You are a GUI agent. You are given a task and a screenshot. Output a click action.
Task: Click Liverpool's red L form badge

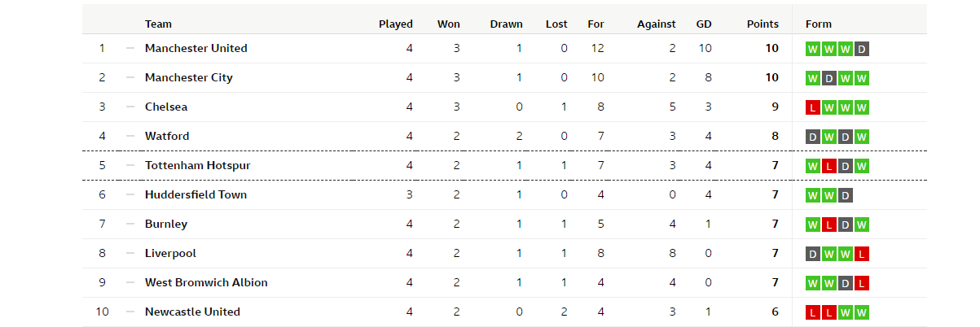tap(862, 254)
